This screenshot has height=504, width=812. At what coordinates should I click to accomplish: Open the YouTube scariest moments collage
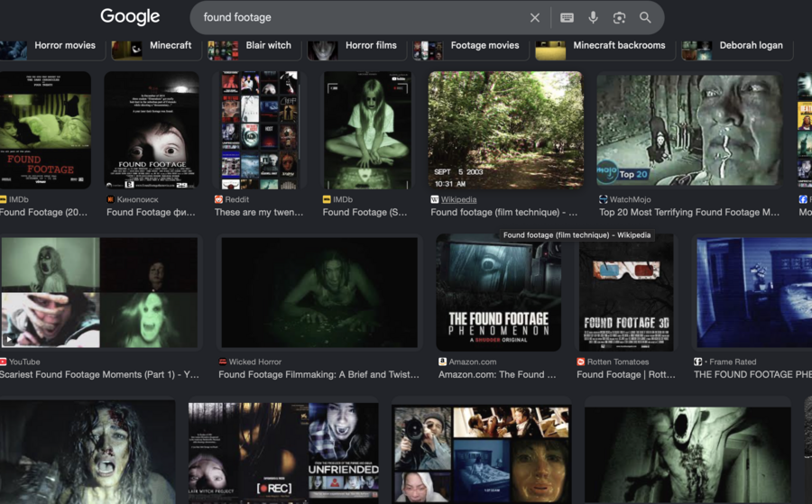99,292
